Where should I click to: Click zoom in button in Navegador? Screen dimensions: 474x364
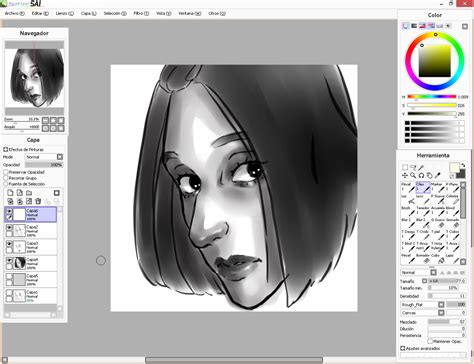53,120
